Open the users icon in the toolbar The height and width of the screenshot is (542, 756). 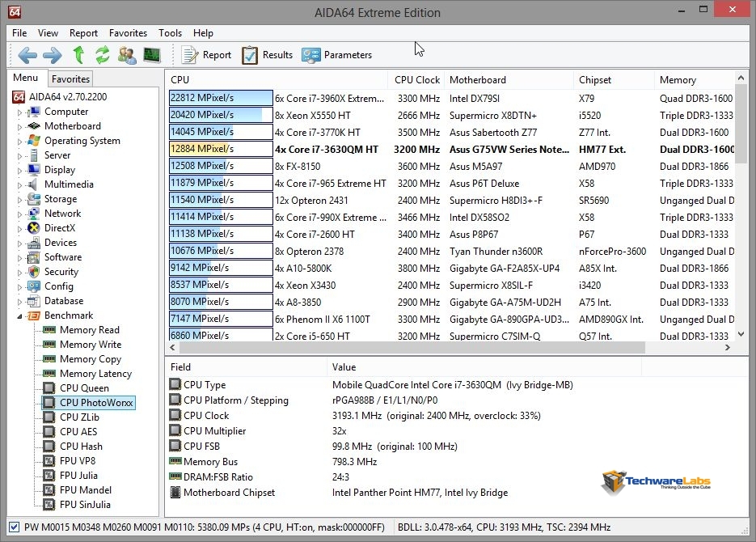pyautogui.click(x=127, y=55)
